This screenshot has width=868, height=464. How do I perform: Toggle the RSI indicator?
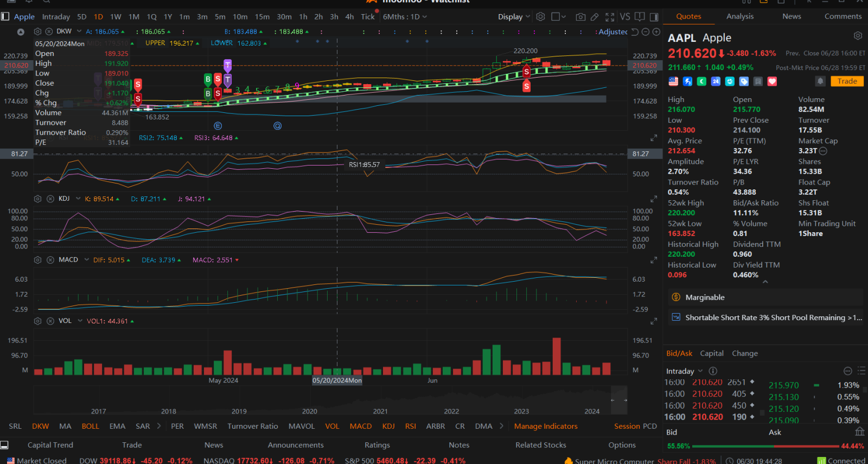[411, 426]
